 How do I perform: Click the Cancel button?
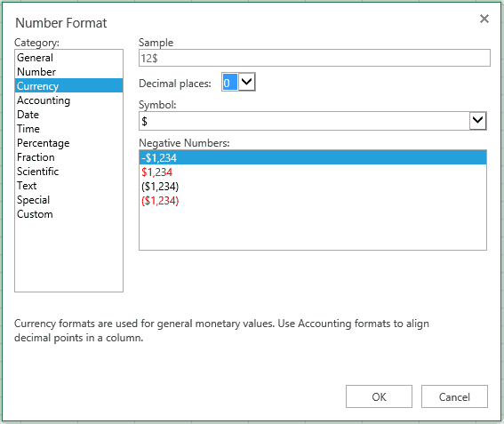(454, 396)
